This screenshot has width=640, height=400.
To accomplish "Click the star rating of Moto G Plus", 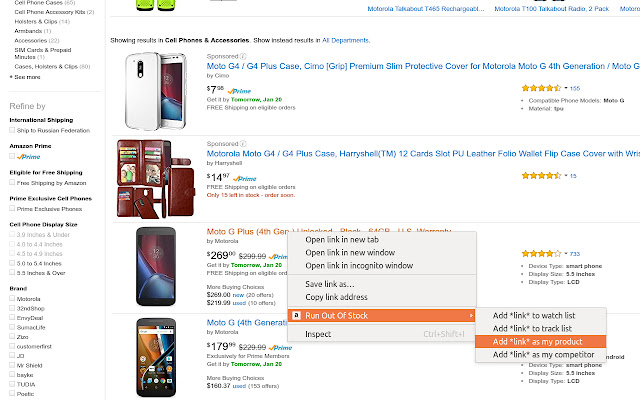I will tap(541, 254).
